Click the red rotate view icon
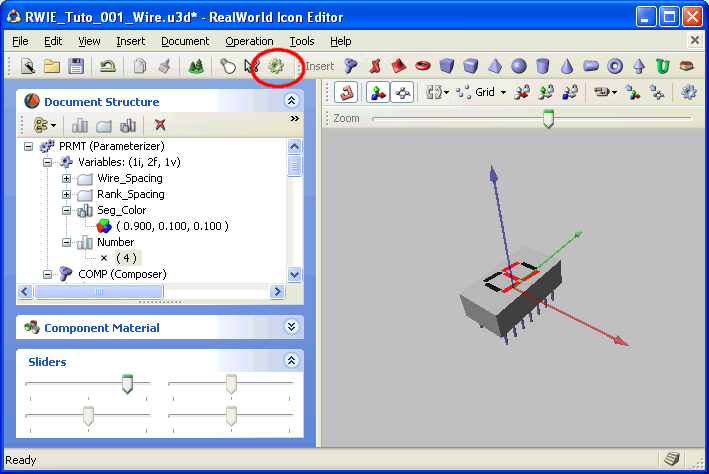Image resolution: width=709 pixels, height=474 pixels. click(346, 92)
